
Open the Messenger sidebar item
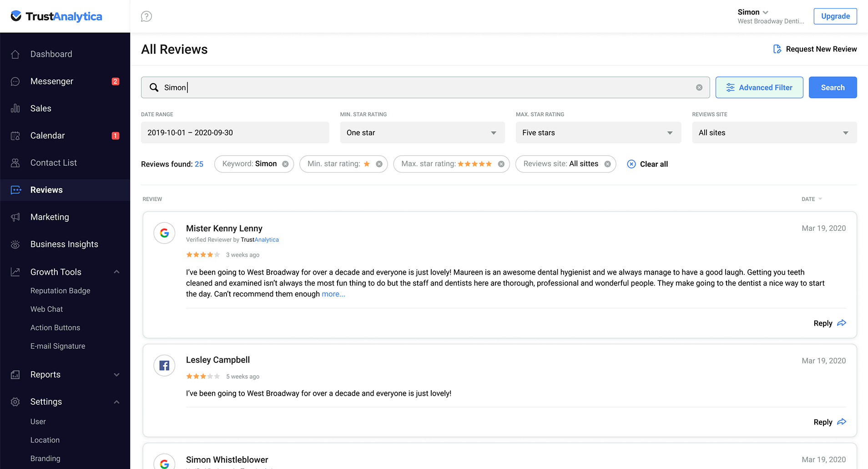[52, 82]
